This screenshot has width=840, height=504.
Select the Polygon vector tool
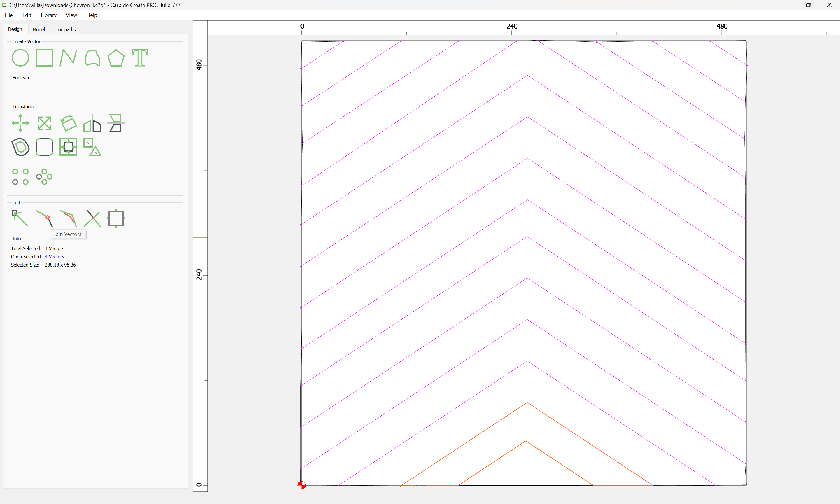point(116,58)
